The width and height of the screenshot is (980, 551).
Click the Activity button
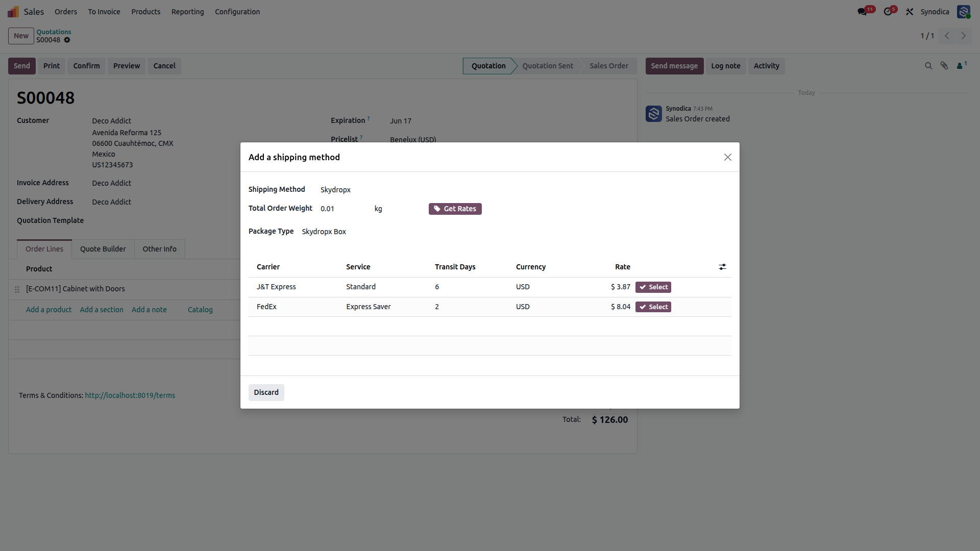[x=767, y=66]
